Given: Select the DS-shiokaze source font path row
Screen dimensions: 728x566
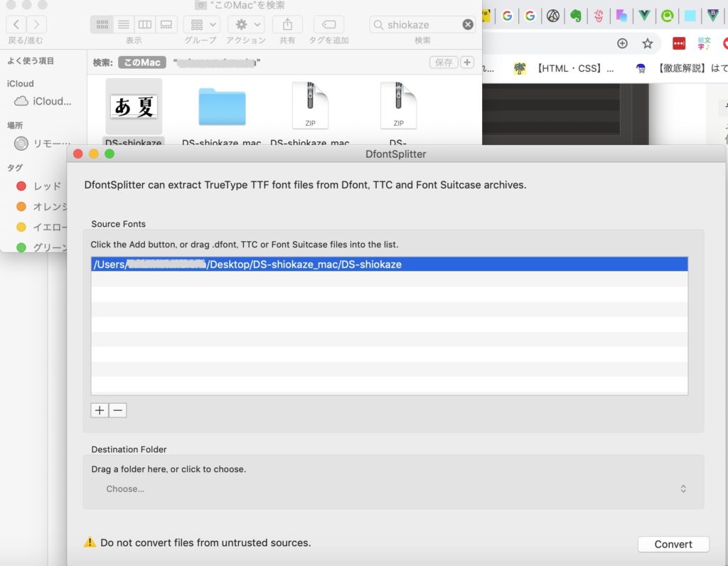Looking at the screenshot, I should [389, 265].
